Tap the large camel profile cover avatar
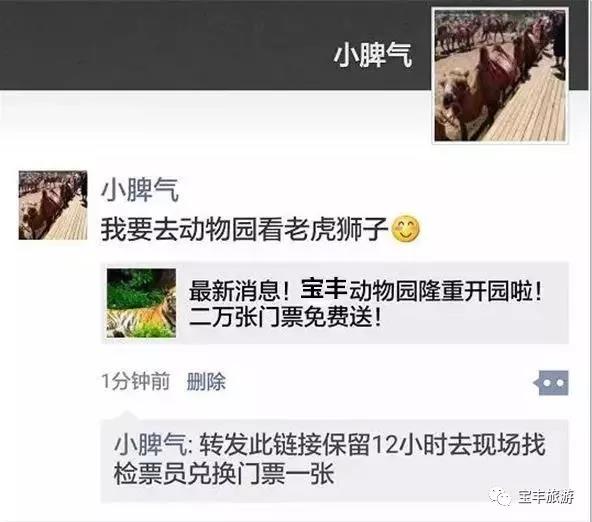Viewport: 592px width, 522px height. click(x=500, y=75)
